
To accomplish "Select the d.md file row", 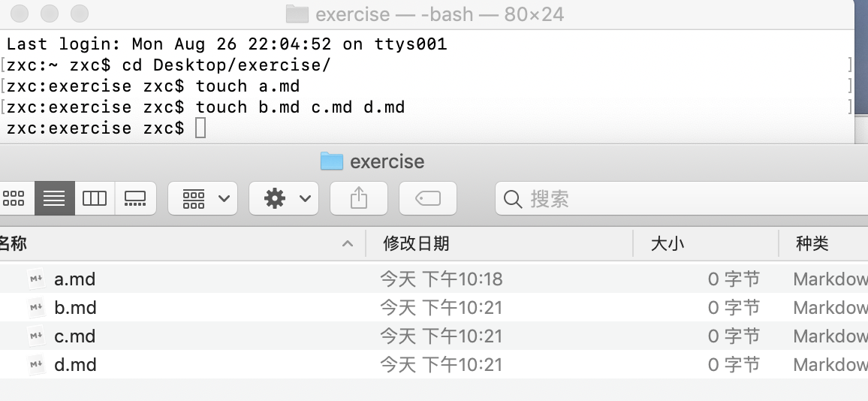I will pyautogui.click(x=434, y=364).
